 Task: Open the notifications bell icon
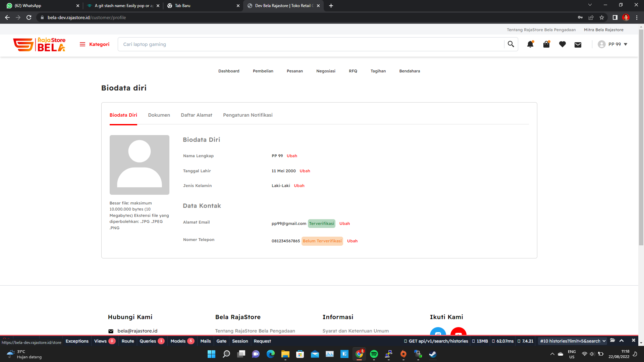(x=530, y=44)
